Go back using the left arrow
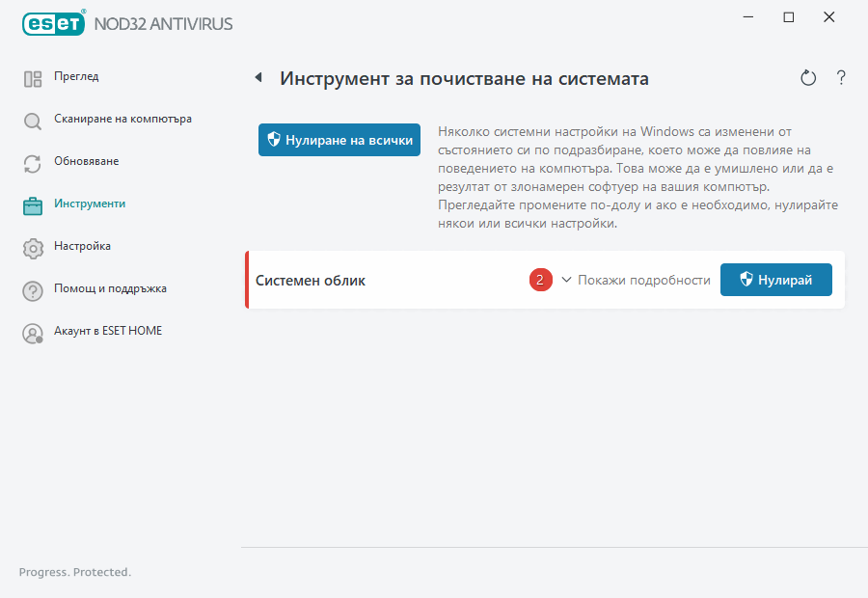 (258, 76)
